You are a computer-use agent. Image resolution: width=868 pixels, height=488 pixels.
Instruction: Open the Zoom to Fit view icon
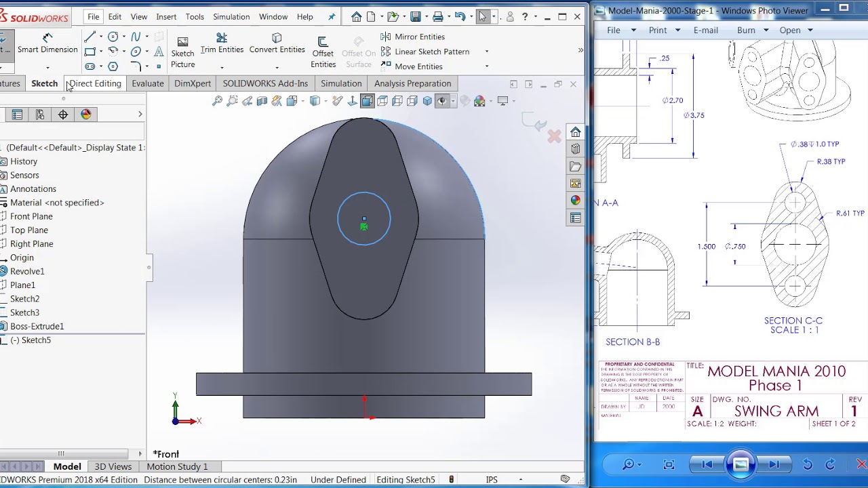pyautogui.click(x=217, y=101)
